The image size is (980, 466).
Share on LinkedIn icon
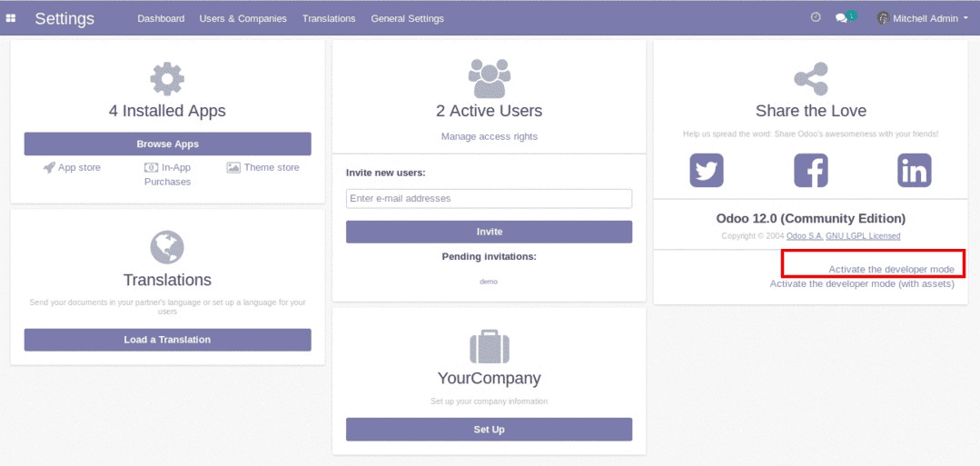click(915, 170)
